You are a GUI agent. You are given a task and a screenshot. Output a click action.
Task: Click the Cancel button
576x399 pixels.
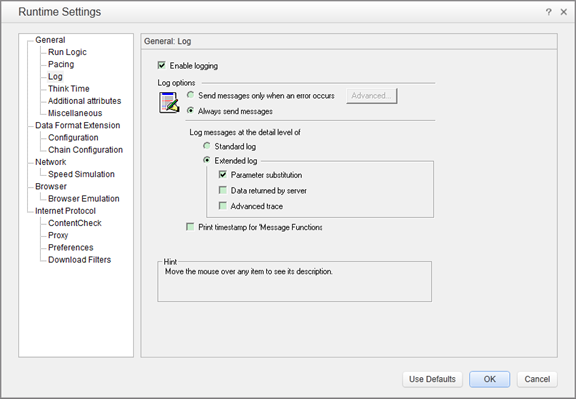pos(537,379)
